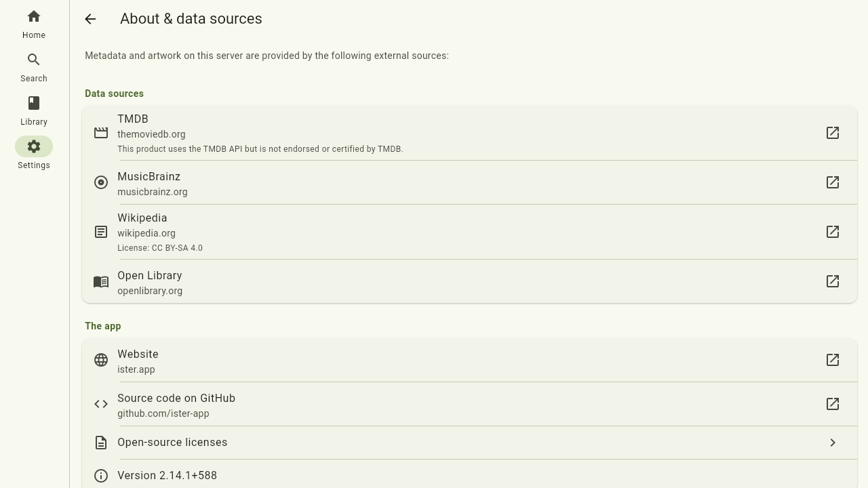Click the Open-source licenses document icon

[x=101, y=443]
